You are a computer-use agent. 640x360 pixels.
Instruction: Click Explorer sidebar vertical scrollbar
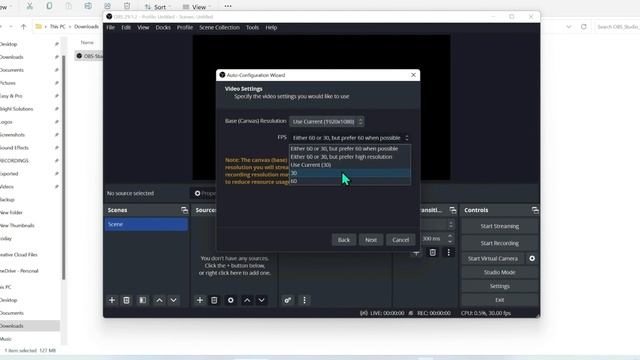pyautogui.click(x=64, y=167)
